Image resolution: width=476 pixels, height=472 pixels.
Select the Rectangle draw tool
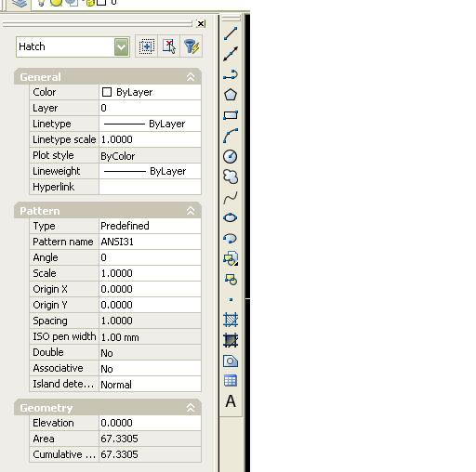pyautogui.click(x=231, y=115)
